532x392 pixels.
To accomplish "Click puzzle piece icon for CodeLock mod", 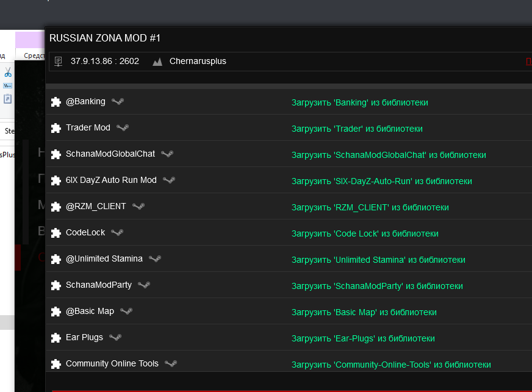I will (x=56, y=233).
